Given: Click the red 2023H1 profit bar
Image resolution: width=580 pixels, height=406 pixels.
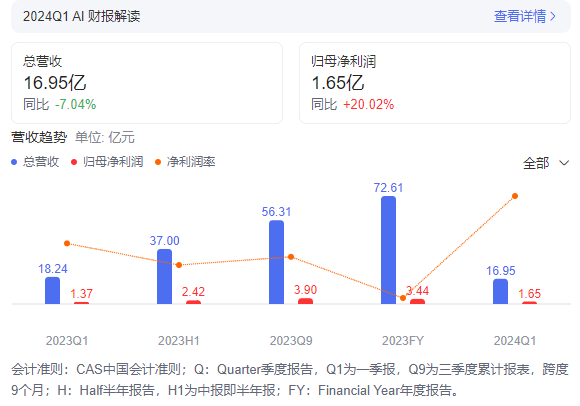Looking at the screenshot, I should click(x=193, y=302).
